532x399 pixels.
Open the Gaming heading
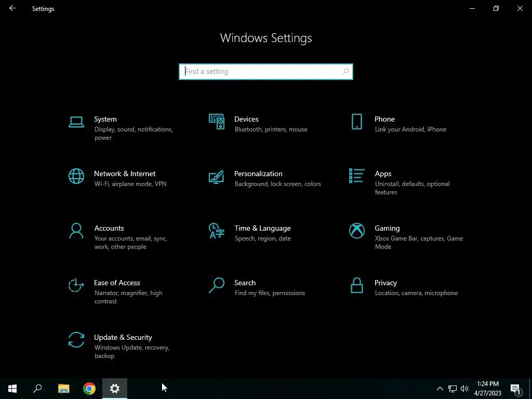click(x=387, y=229)
